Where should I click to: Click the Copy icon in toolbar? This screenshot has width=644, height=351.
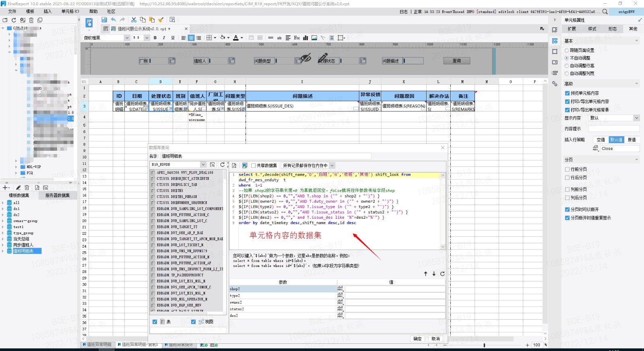click(x=143, y=20)
